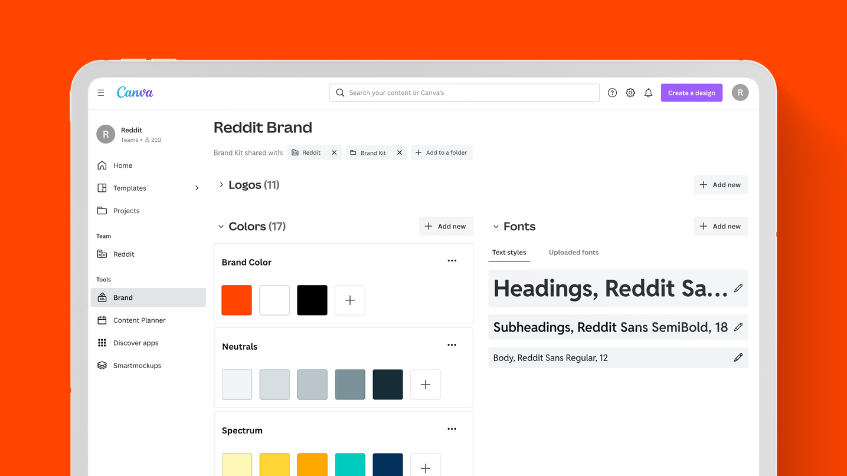Click Add new for Colors
Screen dimensions: 847x476
pyautogui.click(x=446, y=226)
